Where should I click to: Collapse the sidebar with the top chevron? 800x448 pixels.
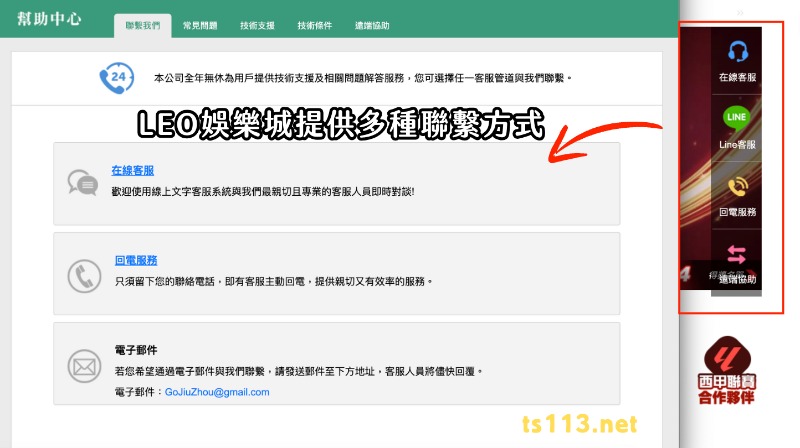(x=740, y=13)
